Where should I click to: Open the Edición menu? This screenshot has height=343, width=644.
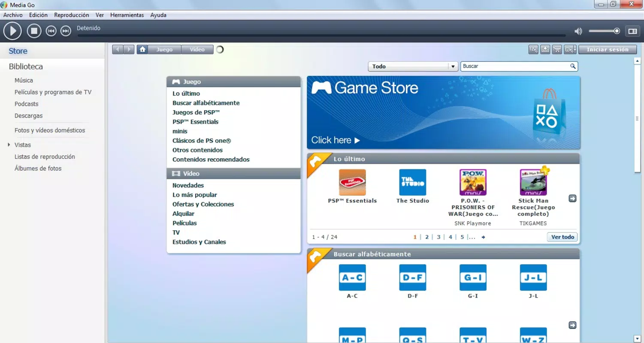38,15
